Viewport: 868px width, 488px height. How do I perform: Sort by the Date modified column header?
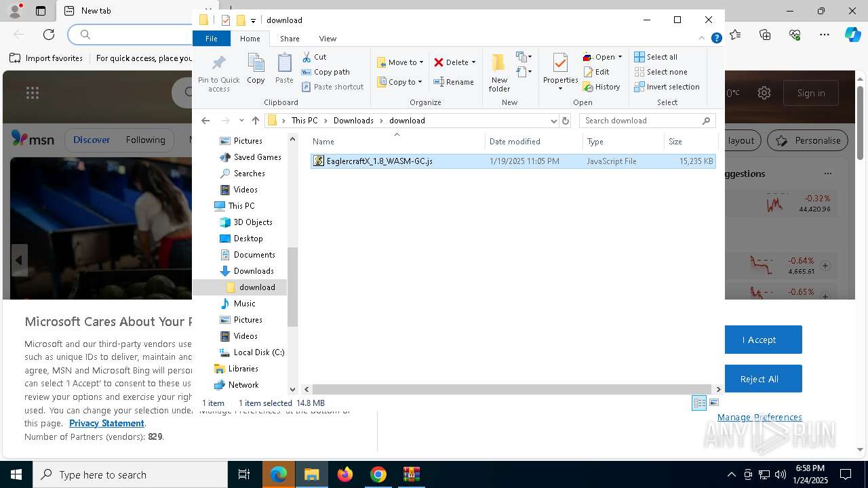click(x=534, y=142)
